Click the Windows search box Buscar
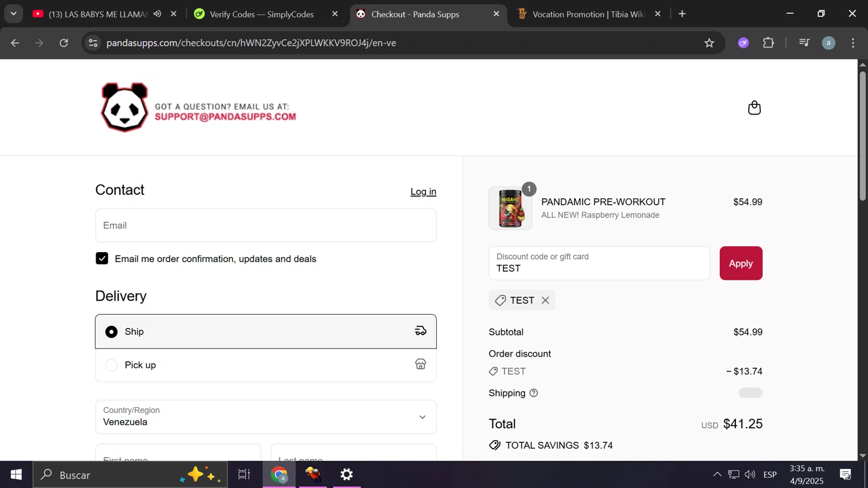The image size is (868, 488). pos(130,475)
